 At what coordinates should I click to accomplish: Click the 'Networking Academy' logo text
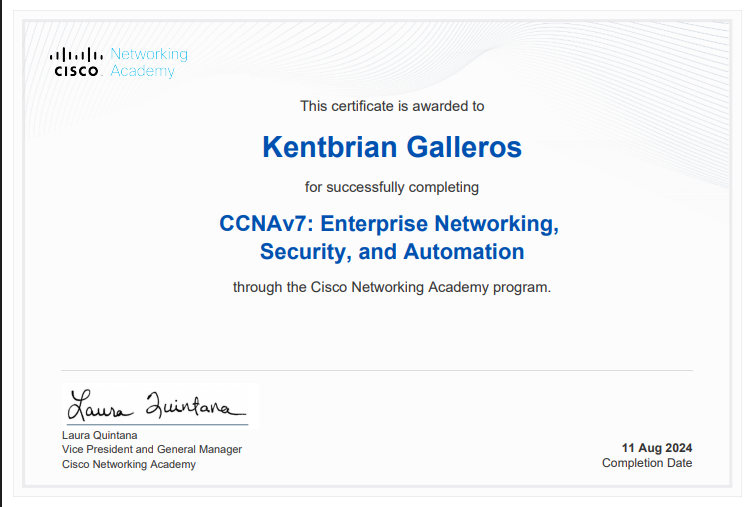click(149, 62)
